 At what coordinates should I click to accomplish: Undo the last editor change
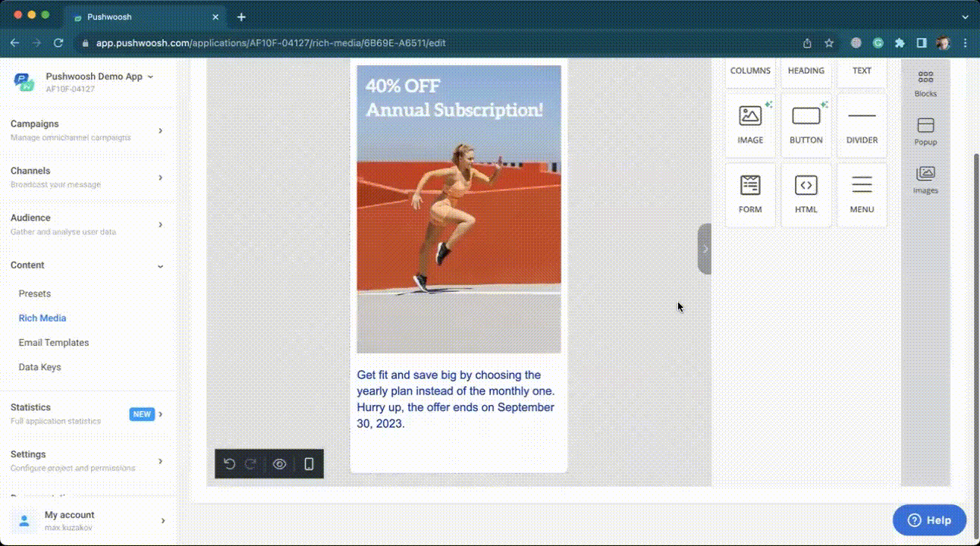(229, 464)
